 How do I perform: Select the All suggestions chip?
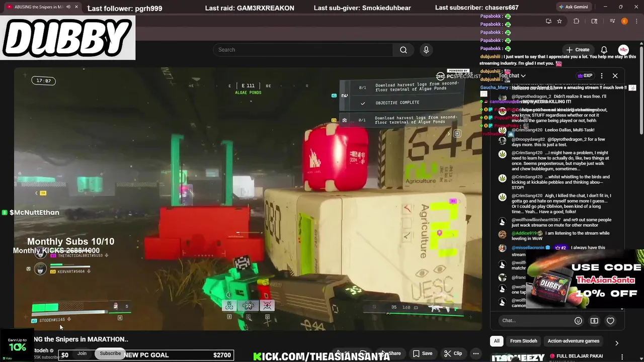tap(497, 341)
